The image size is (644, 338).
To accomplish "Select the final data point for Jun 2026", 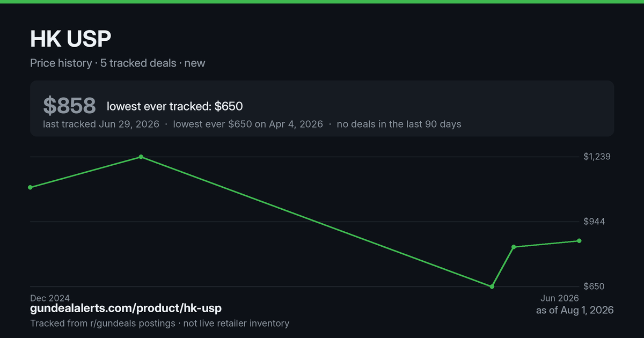I will click(x=579, y=241).
